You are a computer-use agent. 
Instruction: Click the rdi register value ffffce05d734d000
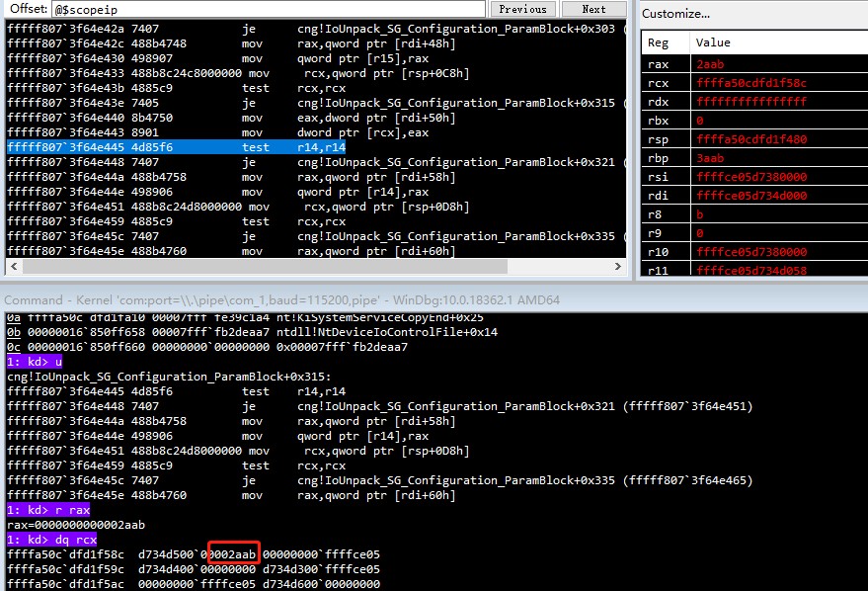pyautogui.click(x=751, y=196)
